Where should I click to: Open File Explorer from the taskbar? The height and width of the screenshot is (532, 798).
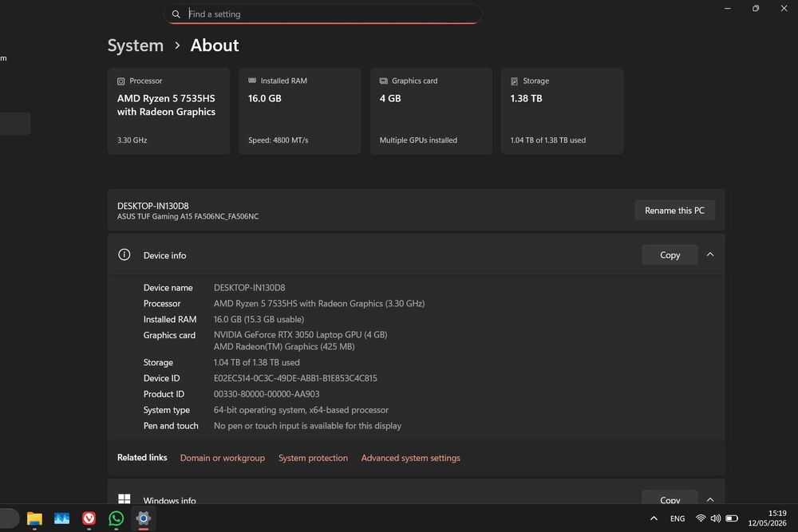[34, 518]
